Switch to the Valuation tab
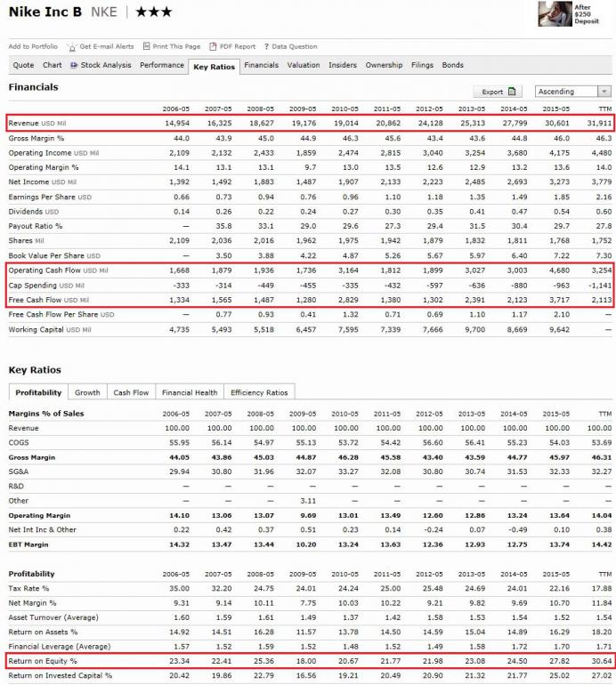Viewport: 616px width, 685px height. pos(304,65)
